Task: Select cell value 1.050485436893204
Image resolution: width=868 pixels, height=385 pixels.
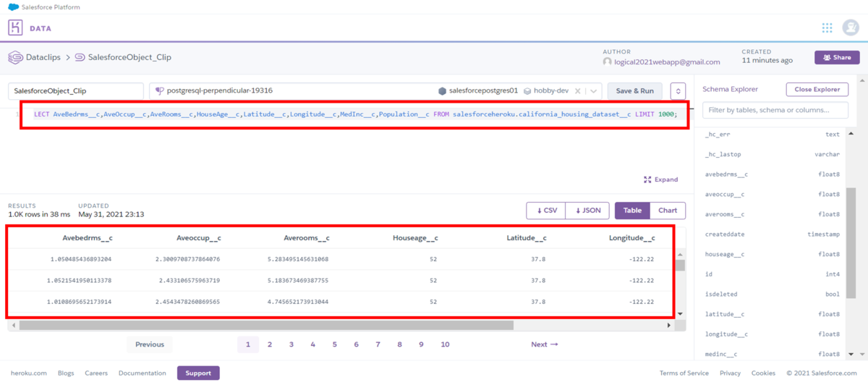Action: pyautogui.click(x=81, y=258)
